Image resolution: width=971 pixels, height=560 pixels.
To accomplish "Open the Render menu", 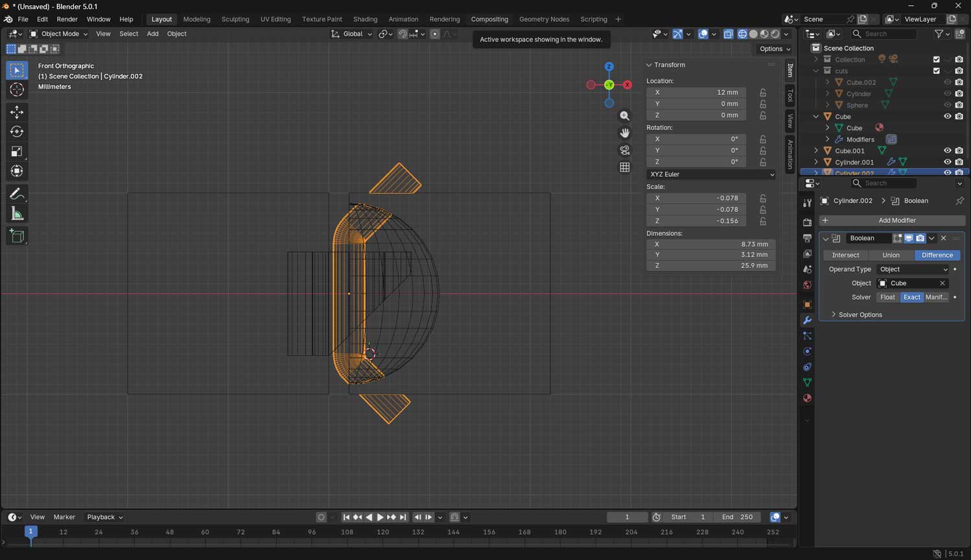I will (x=67, y=19).
